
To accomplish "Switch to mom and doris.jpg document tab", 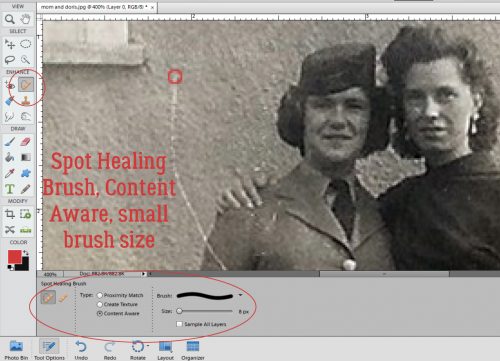I will (x=94, y=7).
